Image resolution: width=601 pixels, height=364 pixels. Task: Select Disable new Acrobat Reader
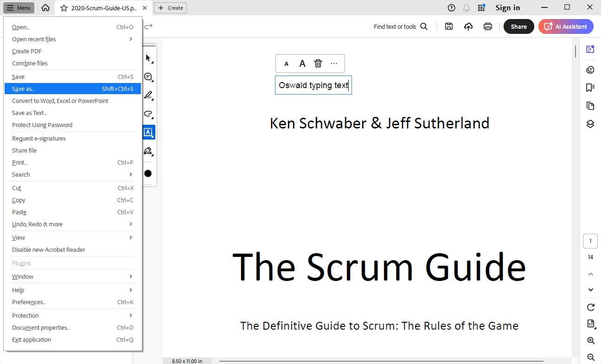(x=73, y=250)
